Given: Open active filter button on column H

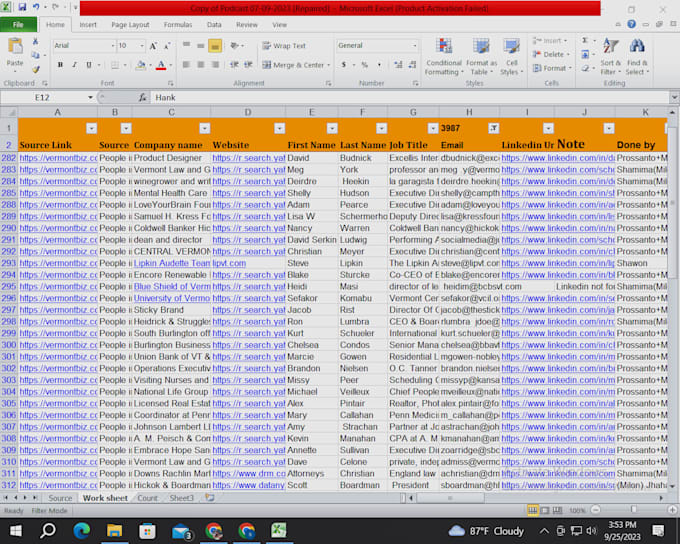Looking at the screenshot, I should tap(494, 128).
